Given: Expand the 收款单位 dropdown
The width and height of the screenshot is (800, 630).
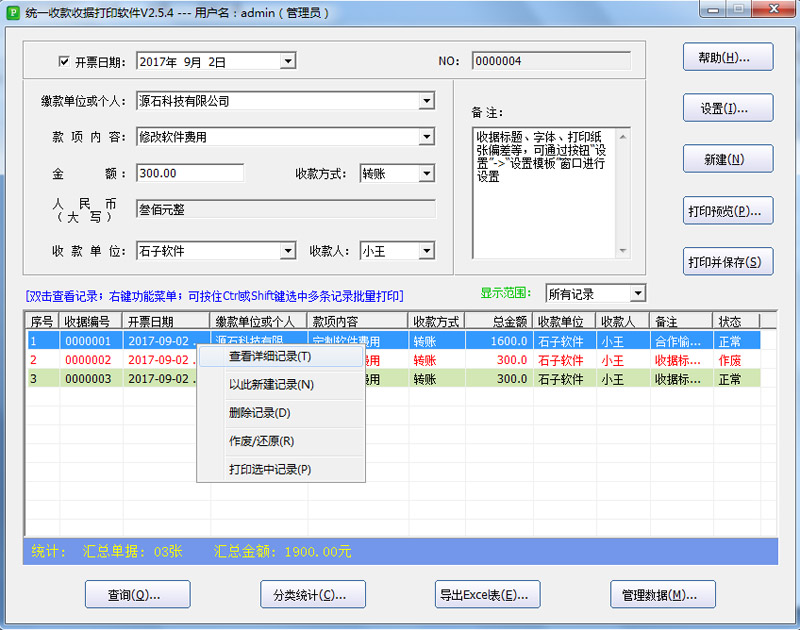Looking at the screenshot, I should coord(288,251).
